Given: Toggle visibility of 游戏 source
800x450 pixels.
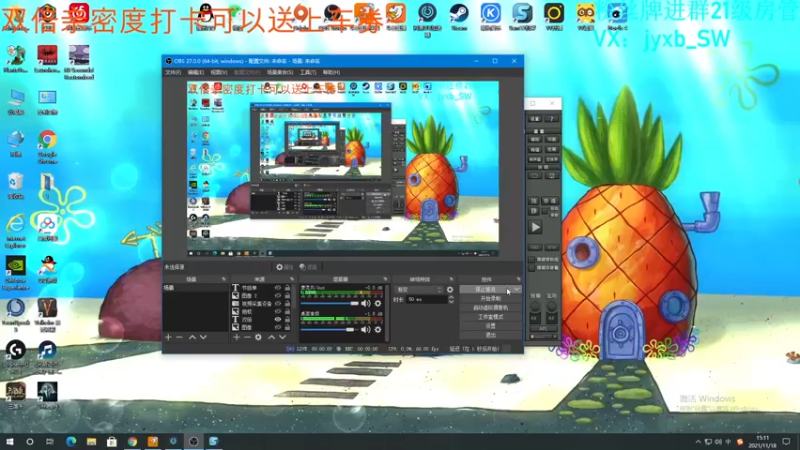Looking at the screenshot, I should 278,312.
